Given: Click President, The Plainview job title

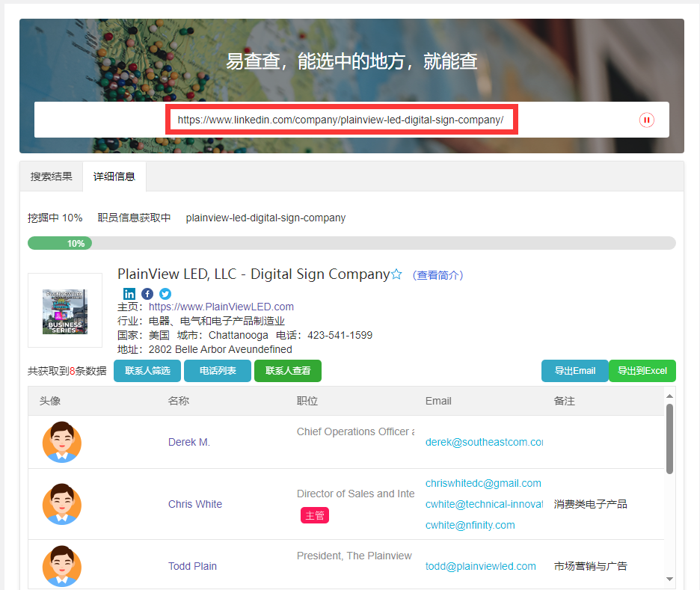Looking at the screenshot, I should pos(354,556).
